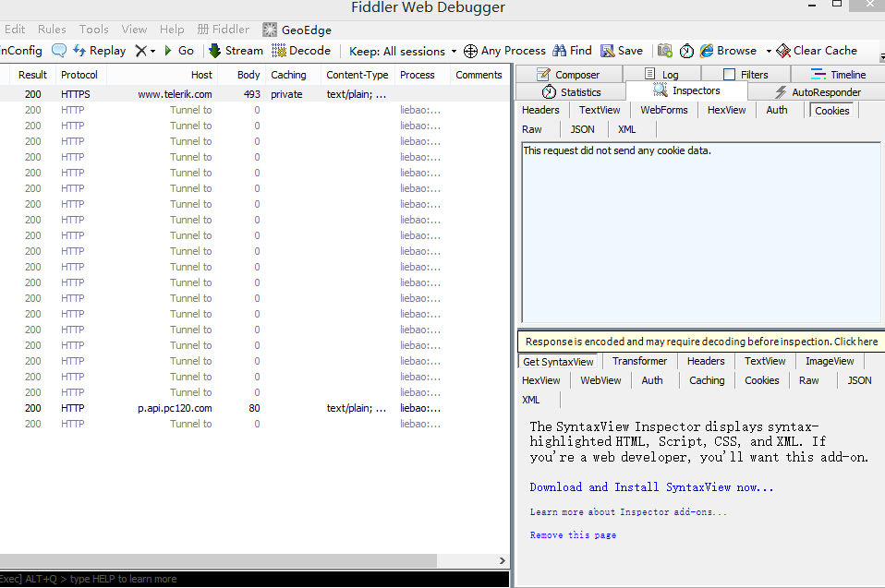Select the request Cookies inspector tab
The width and height of the screenshot is (885, 588).
coord(832,111)
